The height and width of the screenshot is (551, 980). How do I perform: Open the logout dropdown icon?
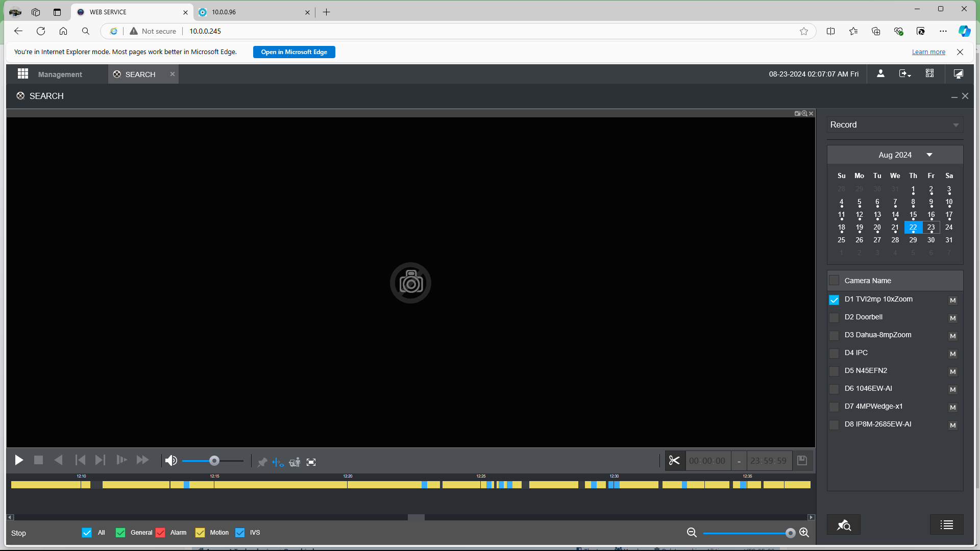click(905, 73)
